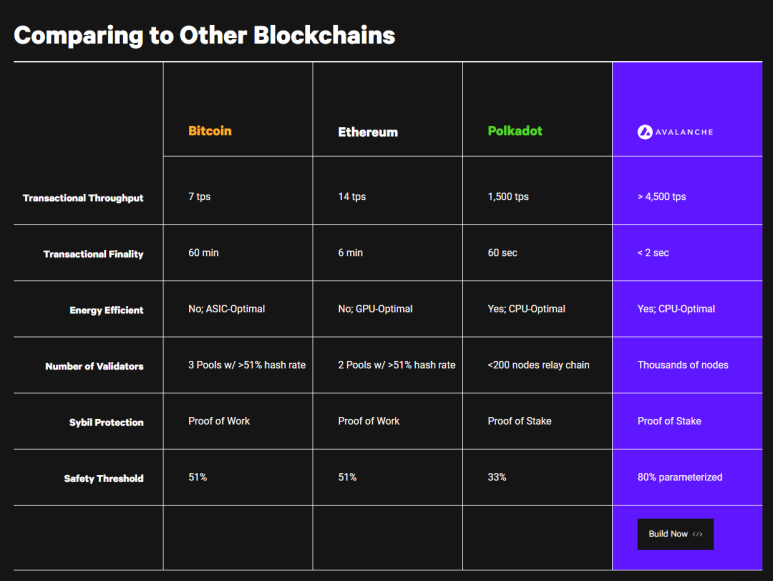Click the '80% parameterized' cell
The height and width of the screenshot is (581, 773).
[x=680, y=477]
